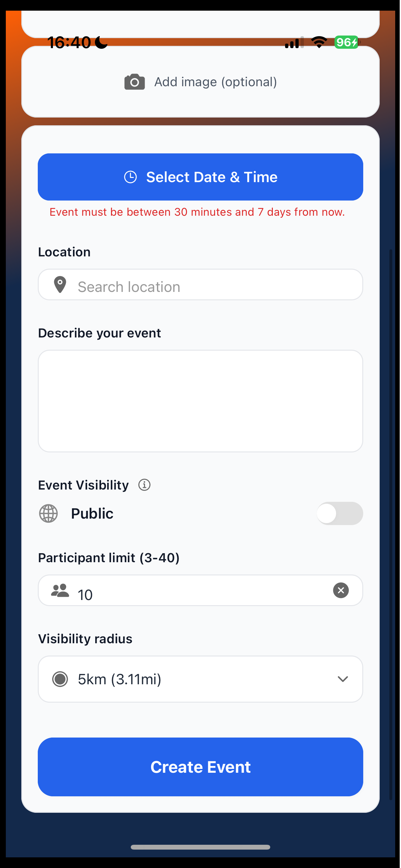Click the Describe your event text area

pyautogui.click(x=200, y=401)
